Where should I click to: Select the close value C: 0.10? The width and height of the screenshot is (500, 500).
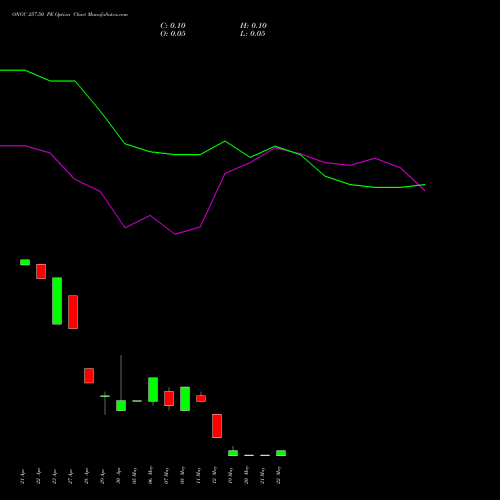(173, 26)
